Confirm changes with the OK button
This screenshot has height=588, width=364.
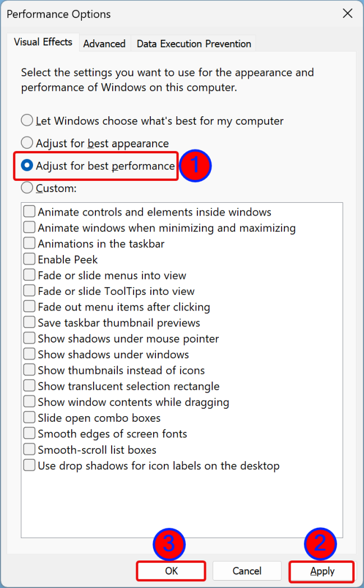[x=171, y=571]
